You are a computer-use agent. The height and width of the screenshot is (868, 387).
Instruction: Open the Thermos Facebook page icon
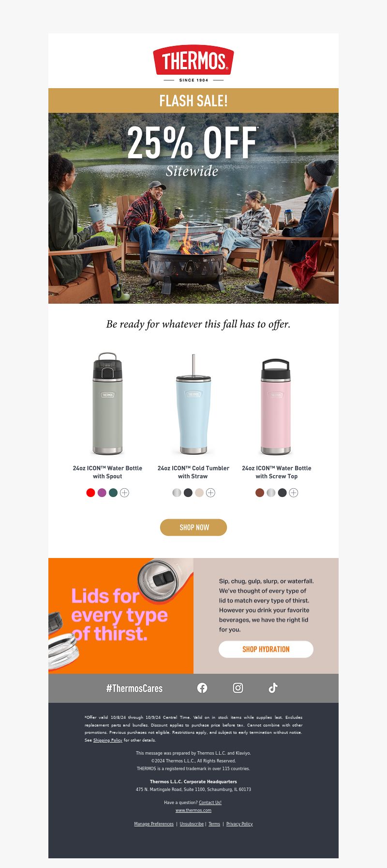(x=202, y=688)
